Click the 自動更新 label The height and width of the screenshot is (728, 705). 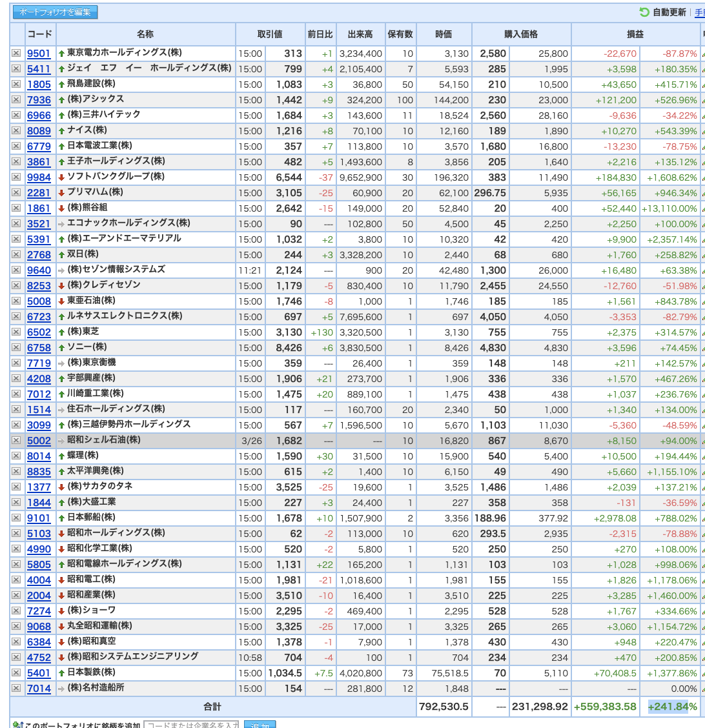(669, 12)
